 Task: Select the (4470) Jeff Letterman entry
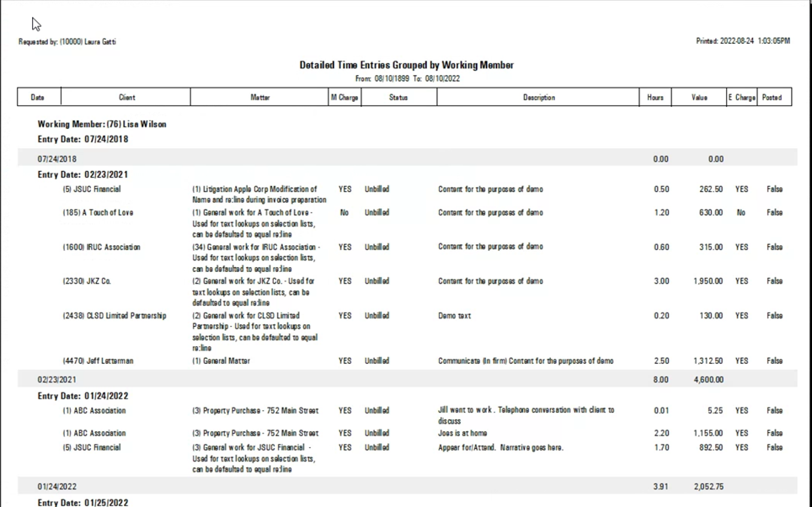click(x=98, y=361)
